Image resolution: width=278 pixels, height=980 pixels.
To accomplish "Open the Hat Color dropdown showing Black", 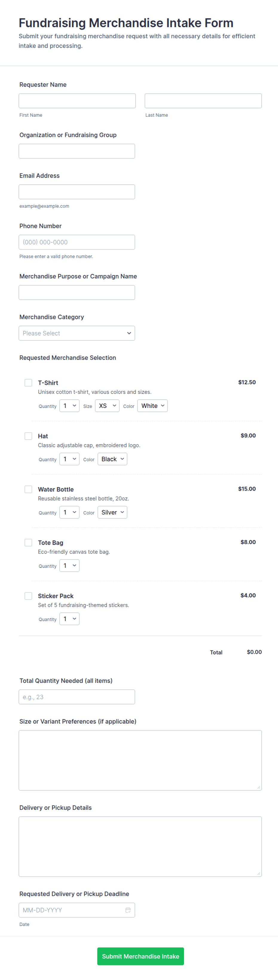I will [112, 459].
